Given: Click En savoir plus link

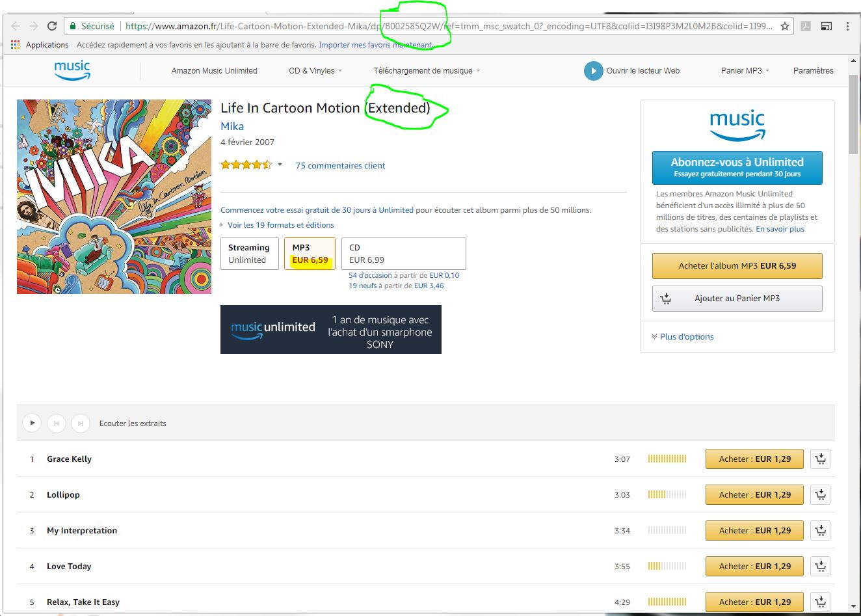Looking at the screenshot, I should coord(780,229).
